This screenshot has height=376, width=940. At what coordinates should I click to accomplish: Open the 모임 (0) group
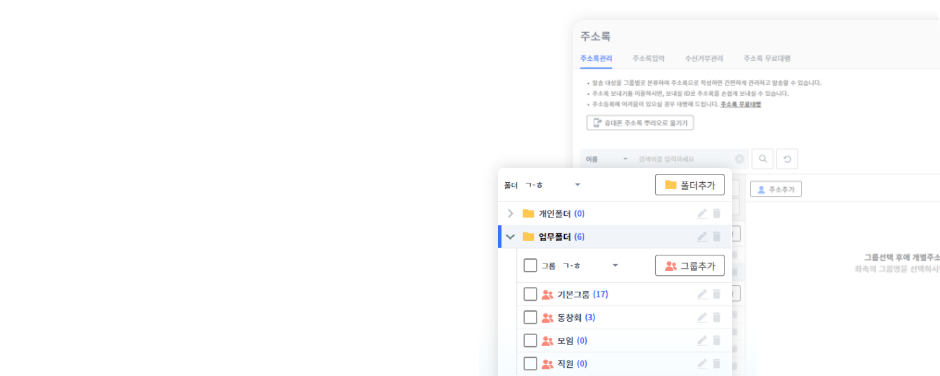pyautogui.click(x=573, y=341)
